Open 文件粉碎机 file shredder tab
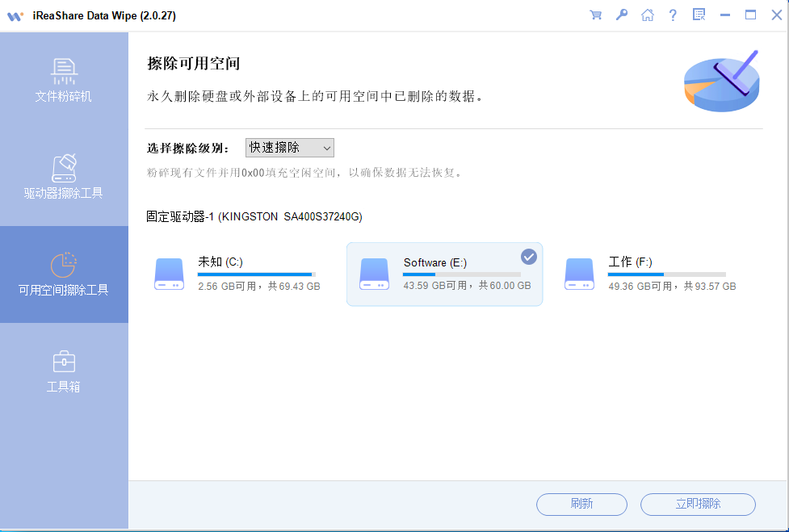789x532 pixels. (x=64, y=81)
